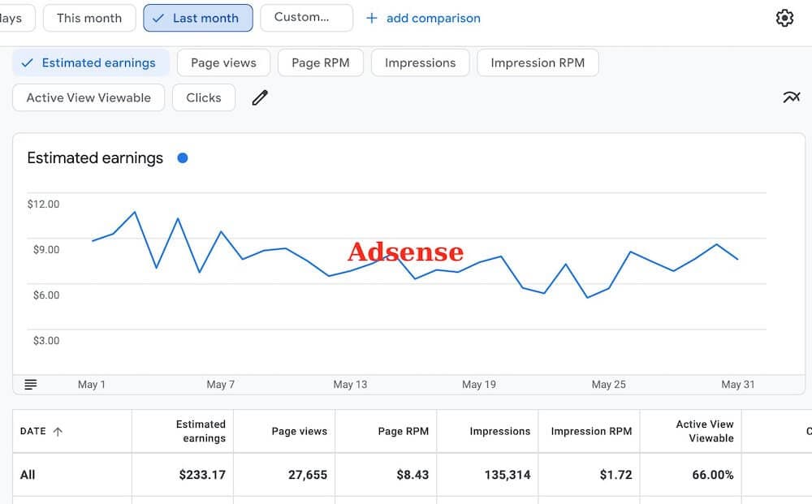Enable the Impressions metric chip
The width and height of the screenshot is (812, 504).
click(421, 62)
